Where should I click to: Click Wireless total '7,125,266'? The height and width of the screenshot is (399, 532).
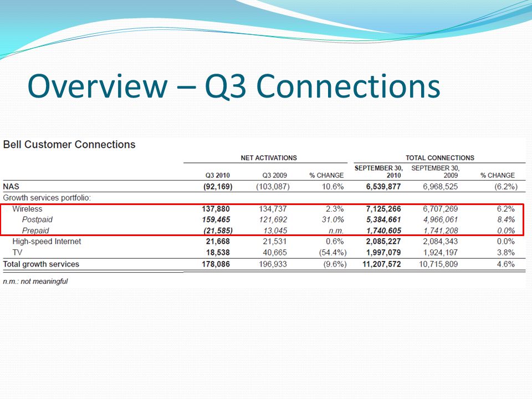pos(383,209)
